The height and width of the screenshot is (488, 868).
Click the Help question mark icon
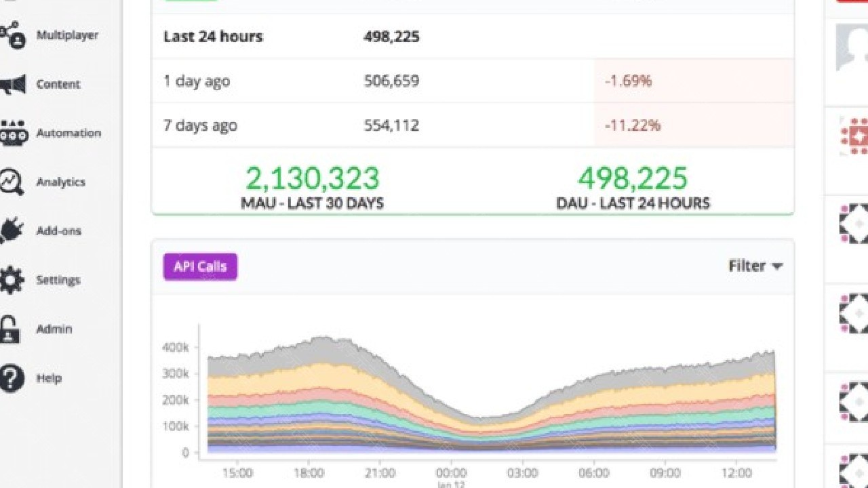pyautogui.click(x=12, y=378)
